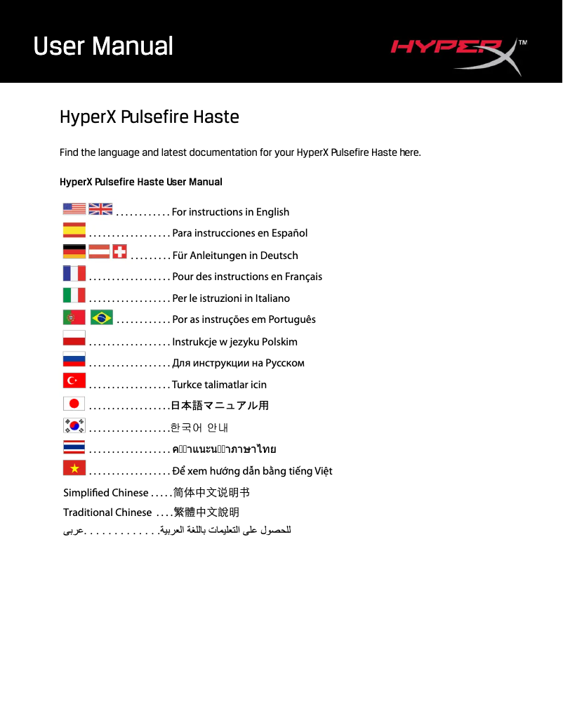Click the South Korean flag icon
Viewport: 563px width, 728px height.
pos(74,425)
